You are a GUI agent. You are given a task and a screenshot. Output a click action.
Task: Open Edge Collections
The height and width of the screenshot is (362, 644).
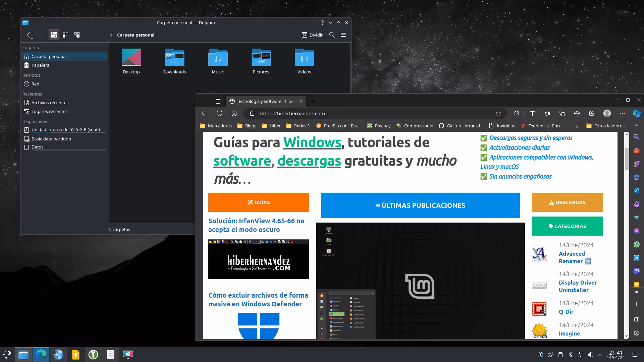[562, 113]
